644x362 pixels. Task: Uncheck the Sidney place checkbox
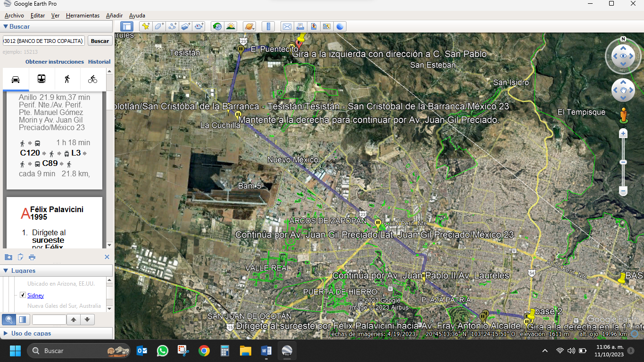(23, 295)
